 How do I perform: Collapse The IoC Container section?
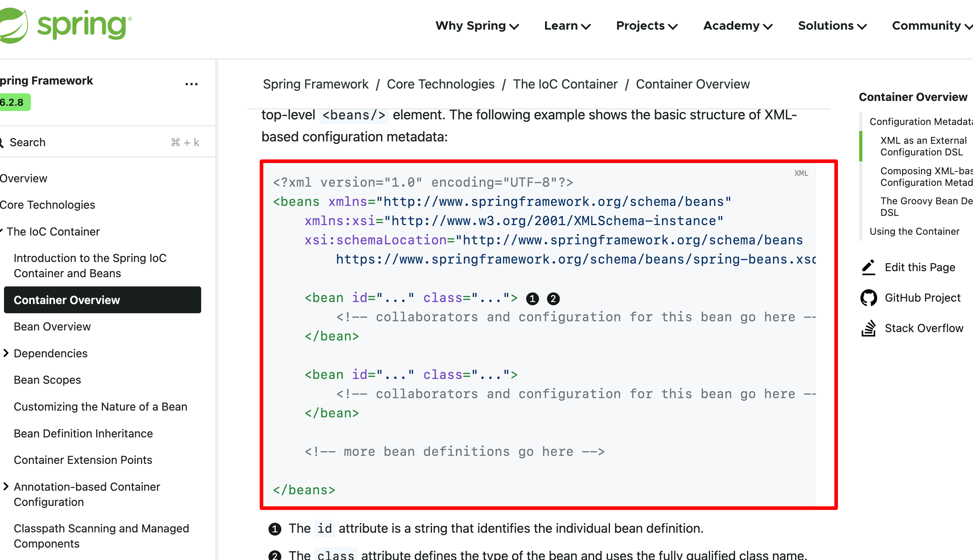point(2,231)
